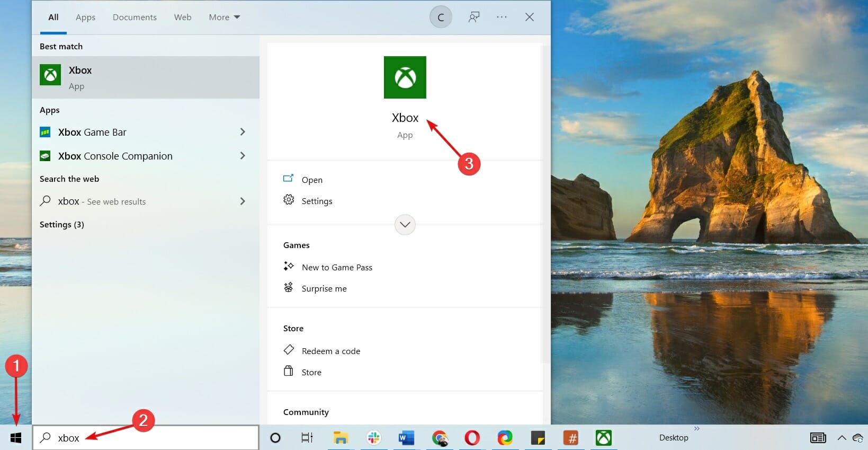
Task: Expand the xbox web results chevron
Action: 243,201
